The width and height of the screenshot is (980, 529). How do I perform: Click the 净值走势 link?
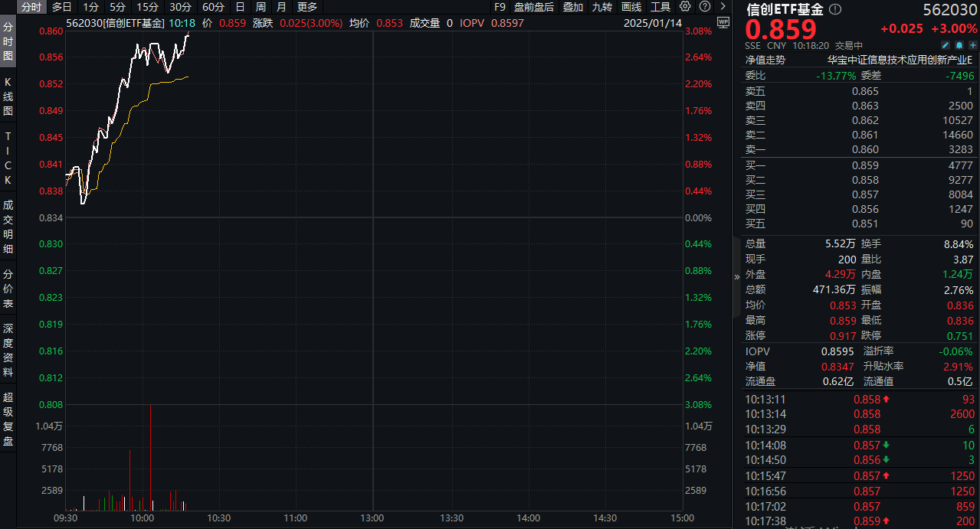[x=765, y=60]
